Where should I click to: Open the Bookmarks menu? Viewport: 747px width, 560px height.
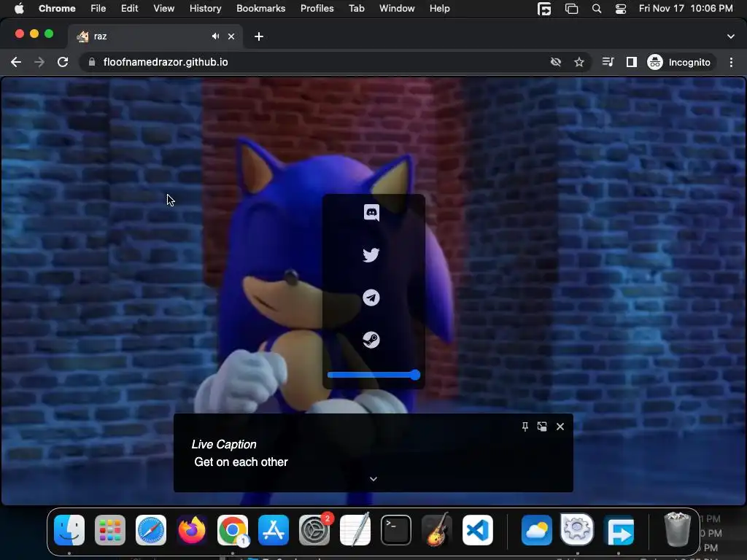pos(260,9)
